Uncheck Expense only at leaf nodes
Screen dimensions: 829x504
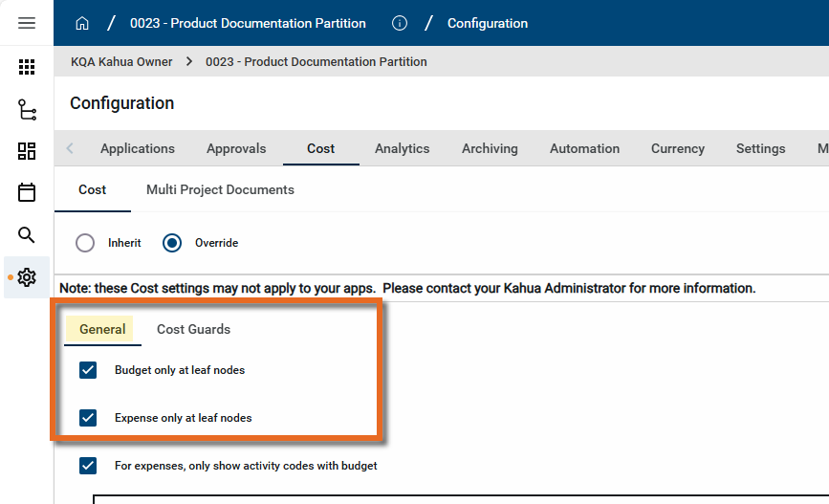click(x=88, y=418)
